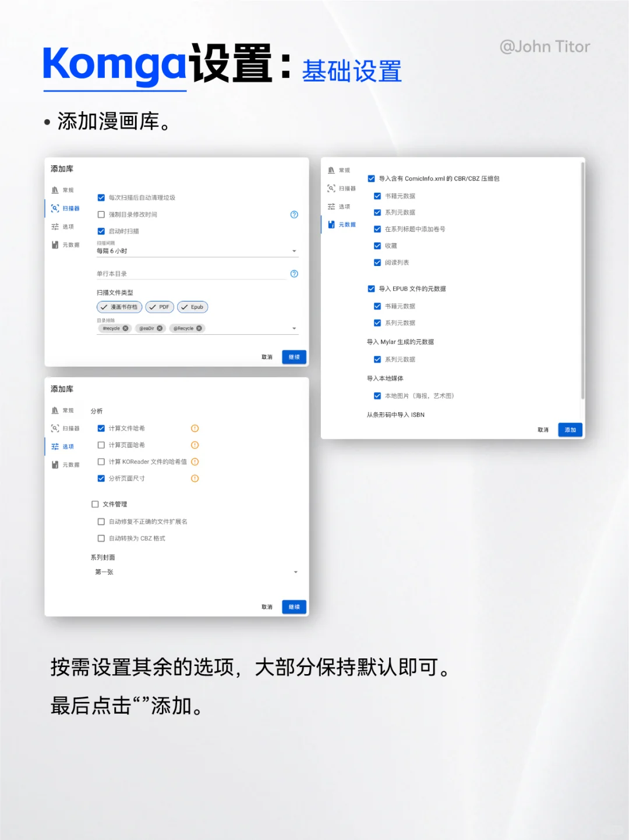Toggle 导入含有 ComicInfo.xml 的 CBR/CBZ 压缩包
629x840 pixels.
coord(372,179)
